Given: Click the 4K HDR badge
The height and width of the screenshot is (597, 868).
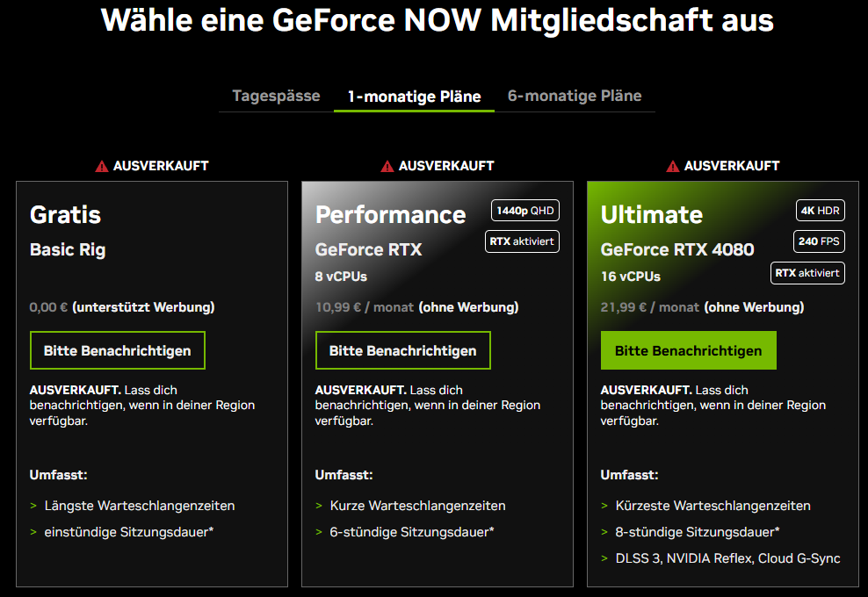Looking at the screenshot, I should click(820, 210).
